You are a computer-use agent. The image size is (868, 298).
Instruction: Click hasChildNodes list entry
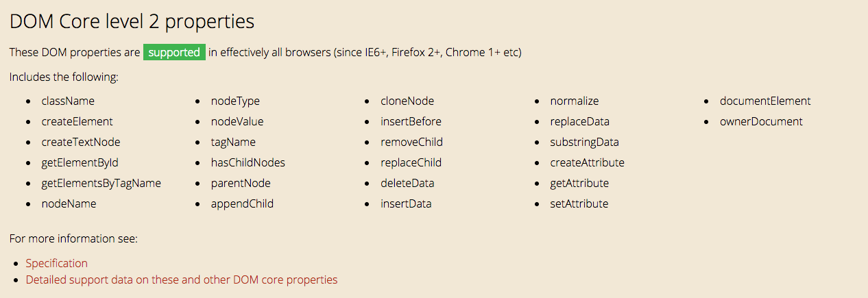[248, 162]
